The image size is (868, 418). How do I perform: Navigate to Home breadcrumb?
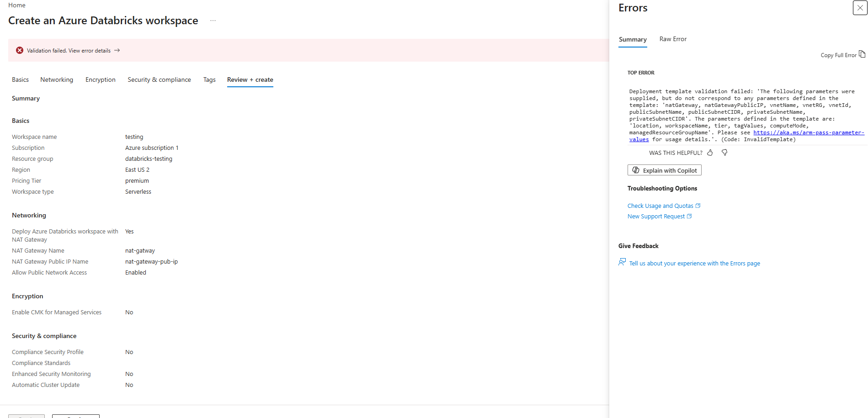coord(17,5)
